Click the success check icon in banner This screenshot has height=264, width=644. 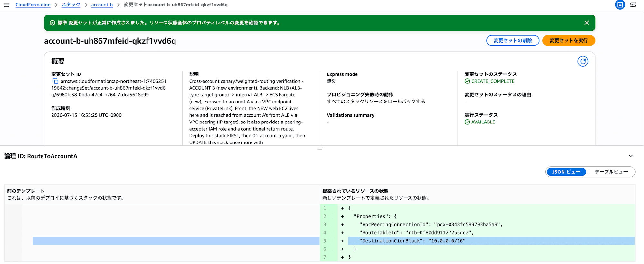(52, 23)
